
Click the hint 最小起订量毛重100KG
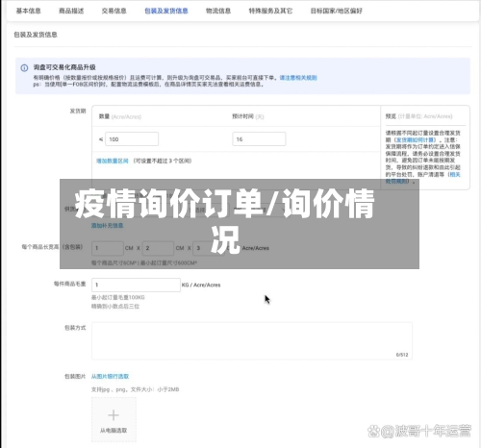(118, 297)
